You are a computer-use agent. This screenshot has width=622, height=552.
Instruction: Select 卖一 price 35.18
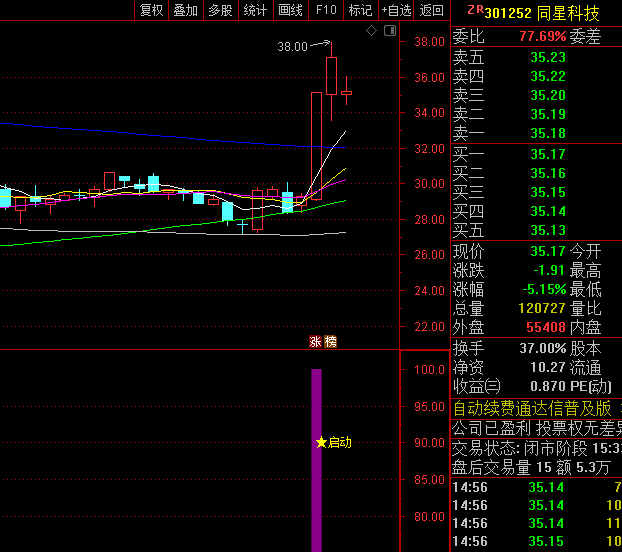(548, 133)
